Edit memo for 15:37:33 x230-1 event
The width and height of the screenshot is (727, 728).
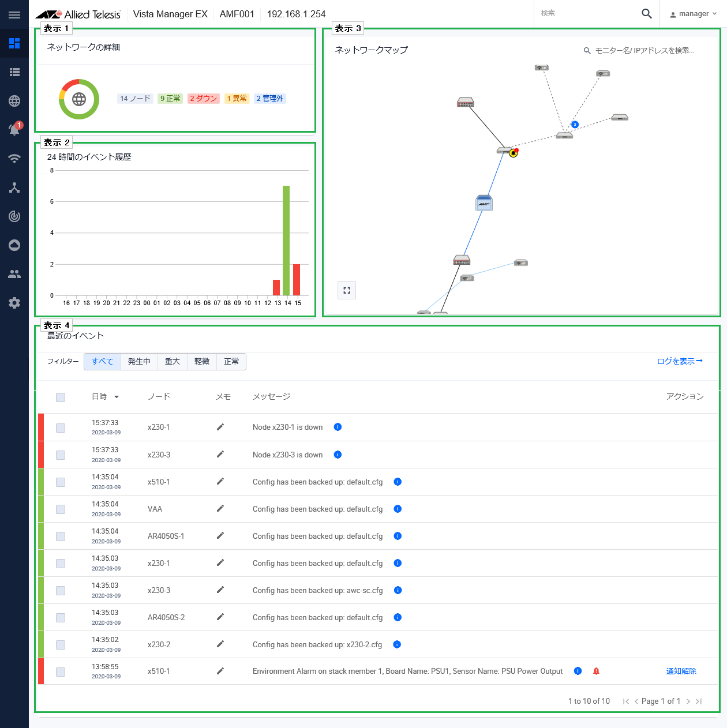(x=220, y=427)
